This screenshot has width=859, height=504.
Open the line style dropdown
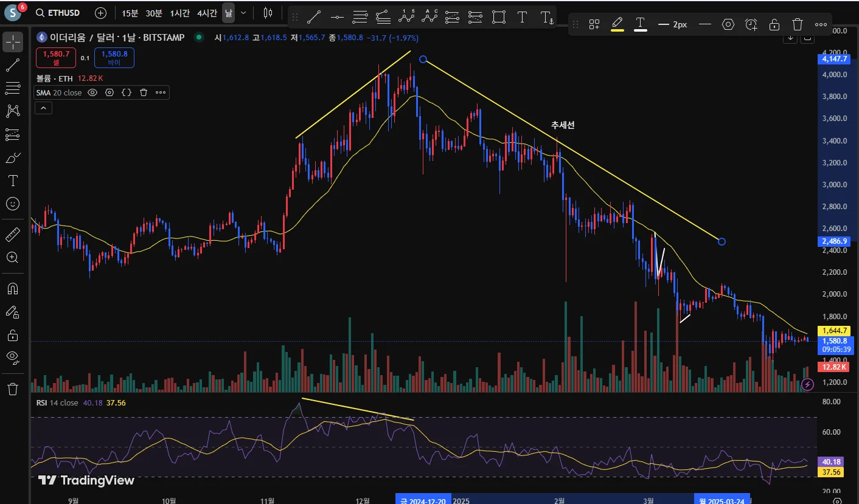(705, 24)
